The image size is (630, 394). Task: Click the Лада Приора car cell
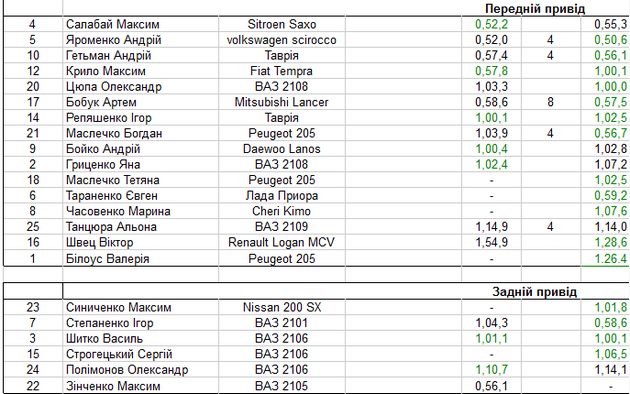[282, 196]
